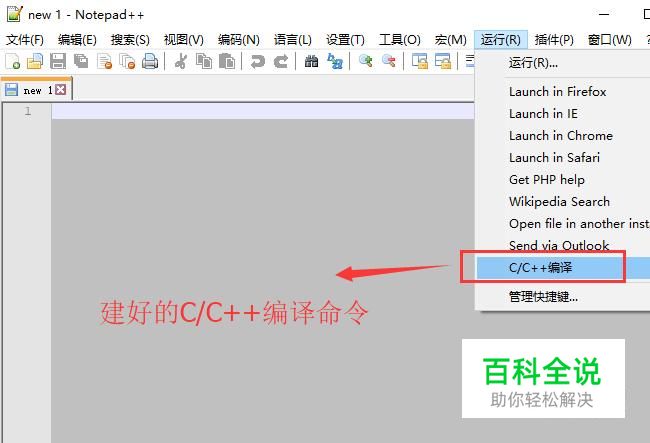Click the Notepad++ title bar app icon
Screen dimensions: 650x443
tap(15, 14)
